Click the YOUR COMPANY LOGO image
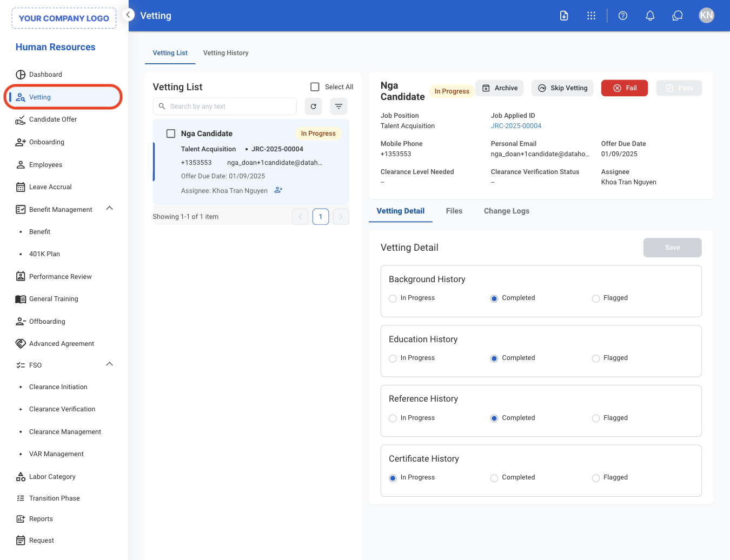The width and height of the screenshot is (730, 560). click(64, 18)
